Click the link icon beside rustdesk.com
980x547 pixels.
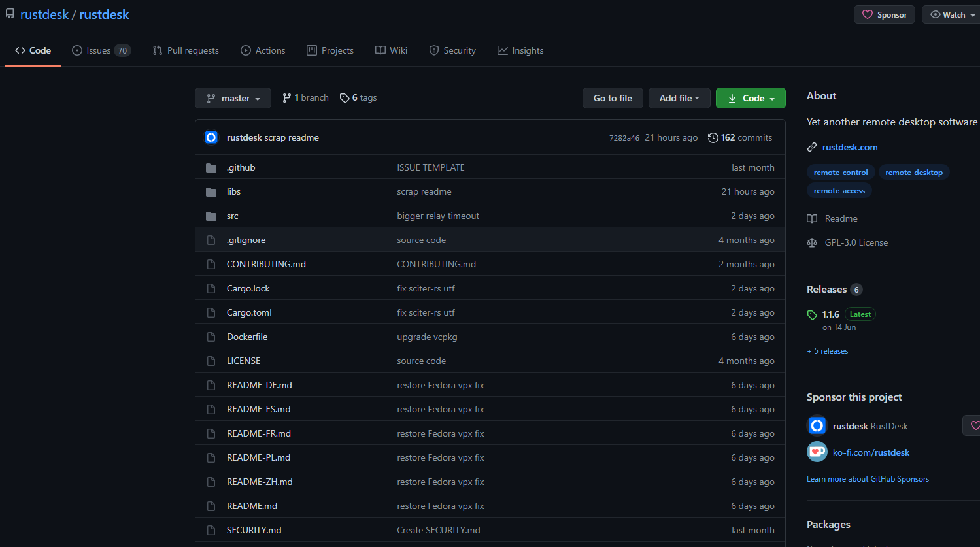click(812, 147)
